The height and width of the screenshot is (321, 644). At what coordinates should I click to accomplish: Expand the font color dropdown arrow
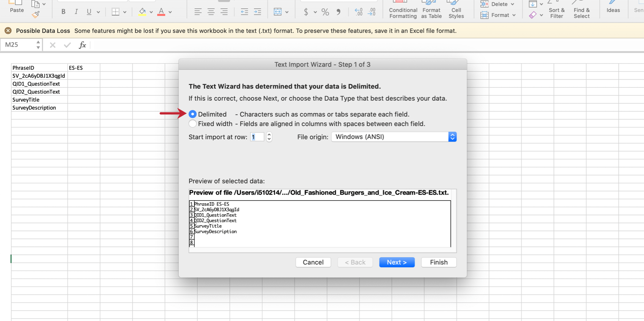click(170, 12)
